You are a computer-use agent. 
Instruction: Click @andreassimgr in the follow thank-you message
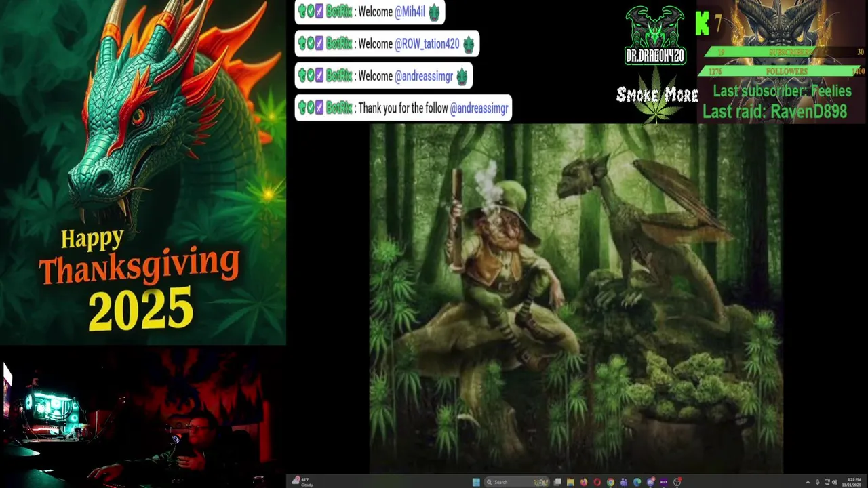click(479, 108)
